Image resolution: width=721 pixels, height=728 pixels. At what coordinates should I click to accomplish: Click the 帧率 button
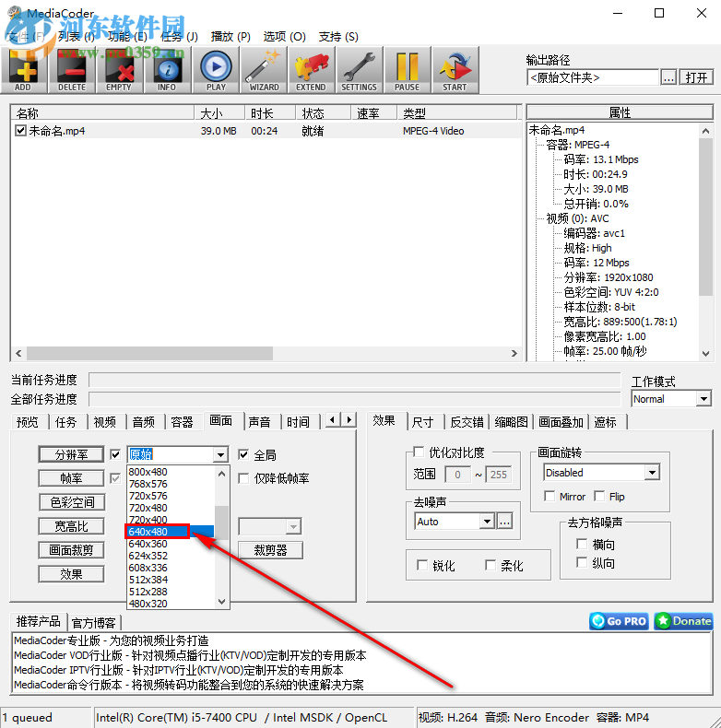(x=71, y=478)
